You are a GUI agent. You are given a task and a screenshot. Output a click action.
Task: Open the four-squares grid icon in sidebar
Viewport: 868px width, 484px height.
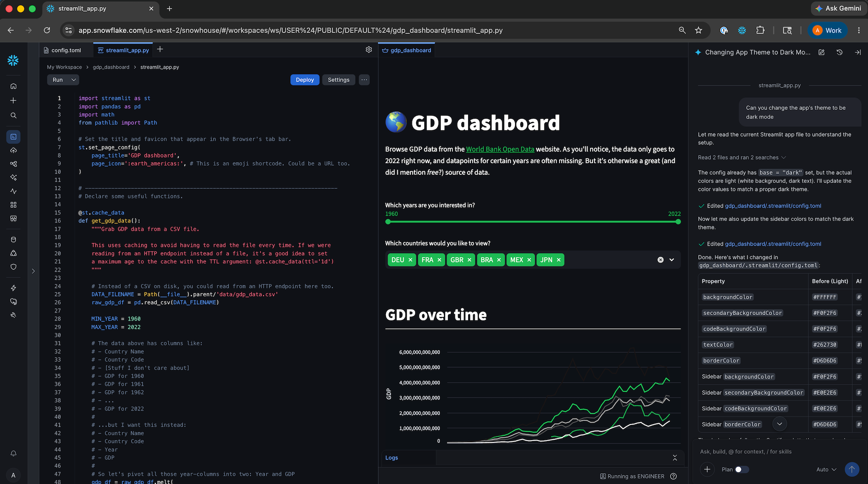13,205
